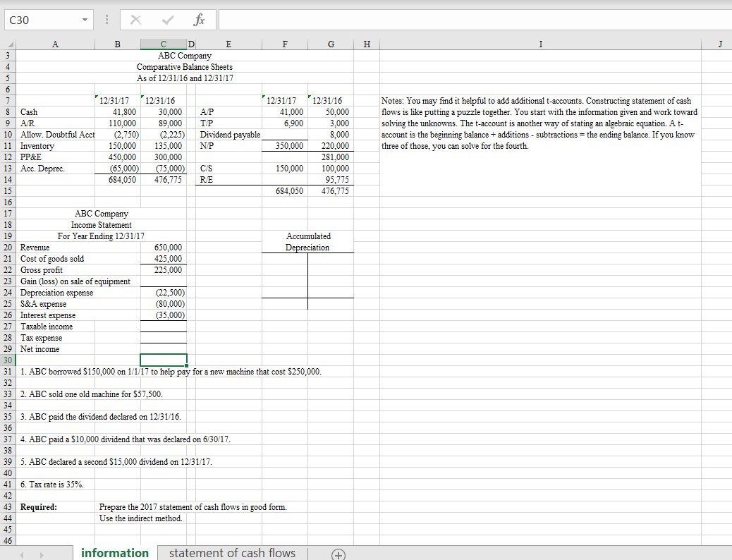Click the Enter checkmark formula bar icon

point(168,20)
